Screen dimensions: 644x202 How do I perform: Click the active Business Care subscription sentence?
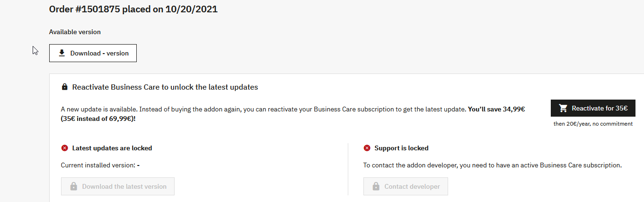[492, 165]
